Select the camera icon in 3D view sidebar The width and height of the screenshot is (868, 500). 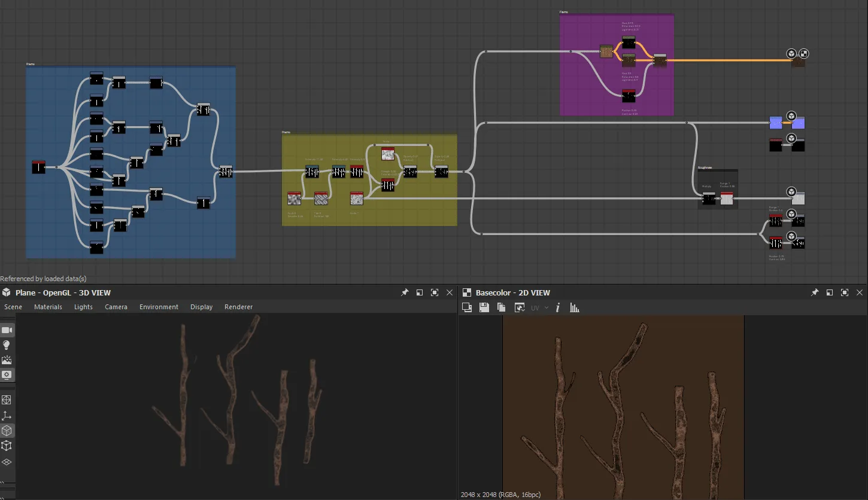(x=7, y=330)
